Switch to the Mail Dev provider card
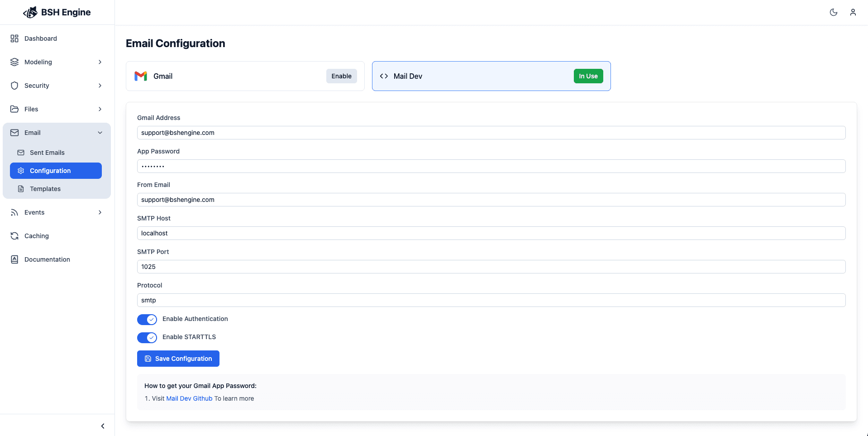 coord(491,76)
